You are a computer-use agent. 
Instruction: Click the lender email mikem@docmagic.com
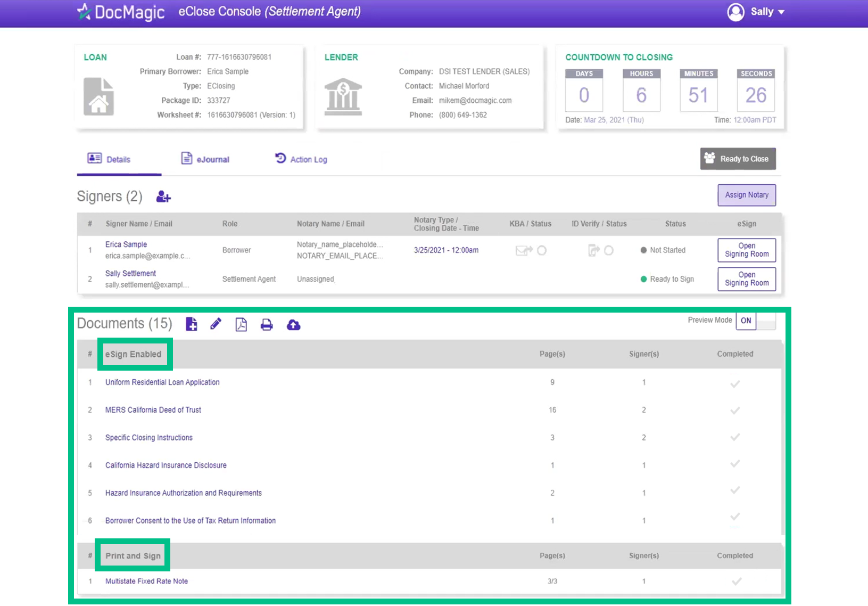pyautogui.click(x=475, y=100)
